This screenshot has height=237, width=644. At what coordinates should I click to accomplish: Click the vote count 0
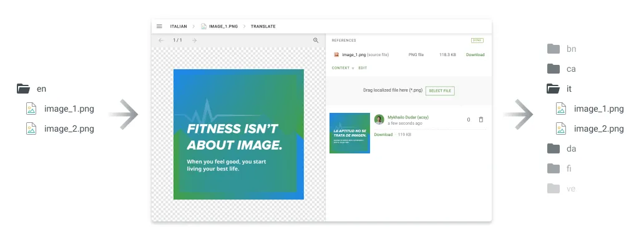469,120
